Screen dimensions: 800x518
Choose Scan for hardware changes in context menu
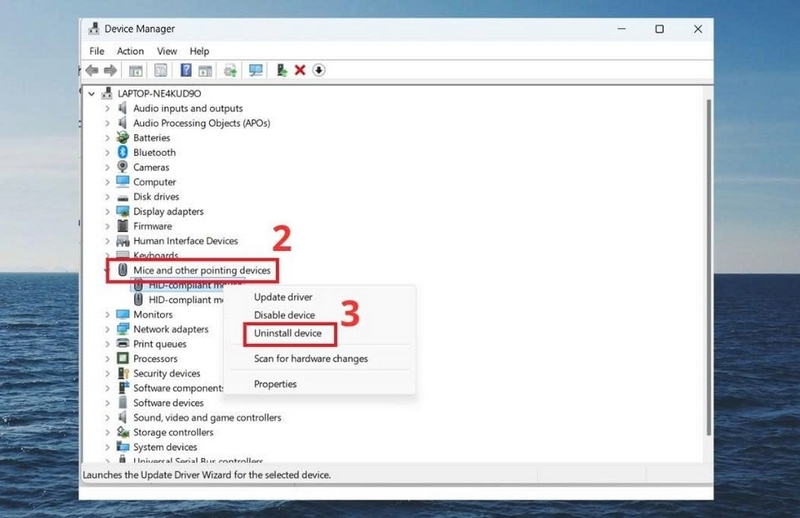point(311,358)
